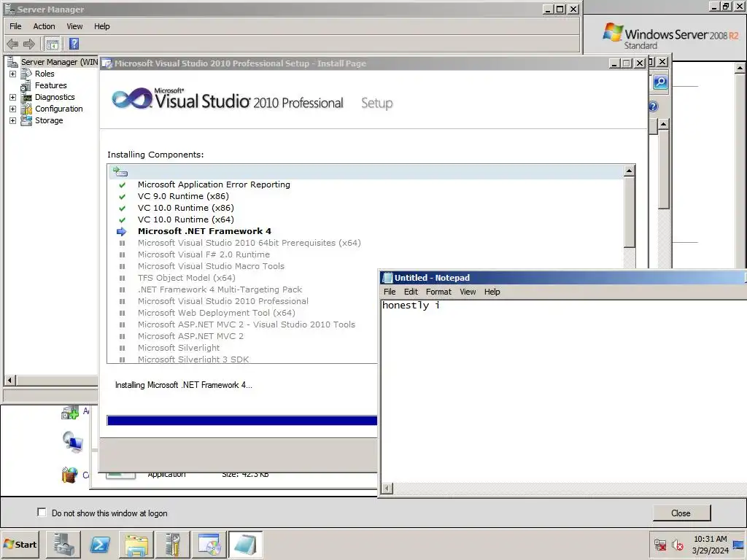The image size is (747, 560).
Task: Open the Format menu in Notepad
Action: [x=438, y=292]
